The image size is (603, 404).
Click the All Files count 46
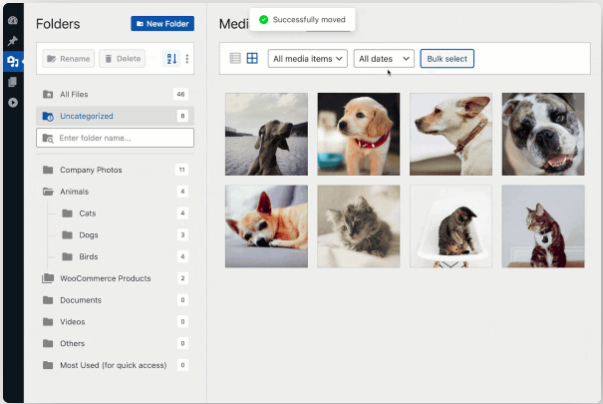[181, 94]
